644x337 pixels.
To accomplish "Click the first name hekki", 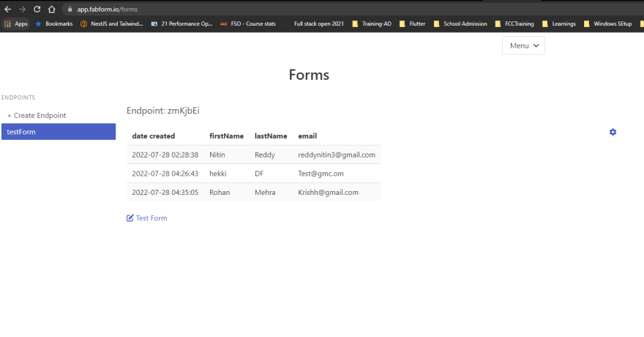I will [217, 174].
